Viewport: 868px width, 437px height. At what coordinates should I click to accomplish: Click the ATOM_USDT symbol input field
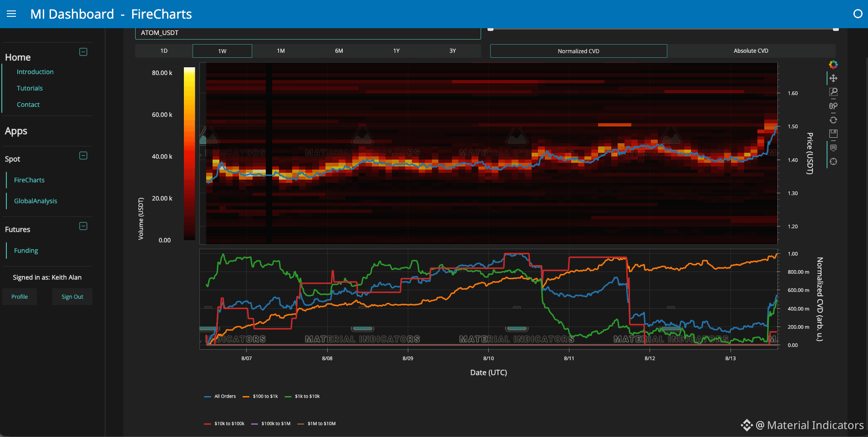tap(308, 33)
